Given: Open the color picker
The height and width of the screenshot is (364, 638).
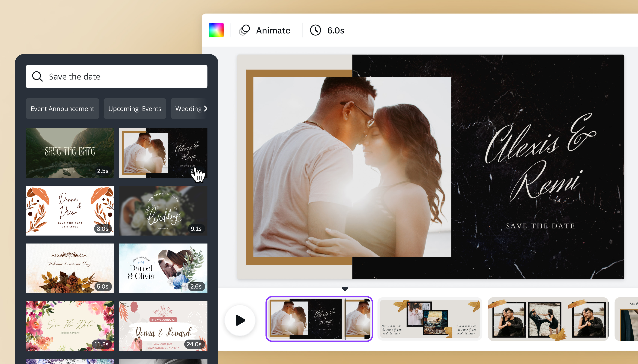Looking at the screenshot, I should point(216,30).
